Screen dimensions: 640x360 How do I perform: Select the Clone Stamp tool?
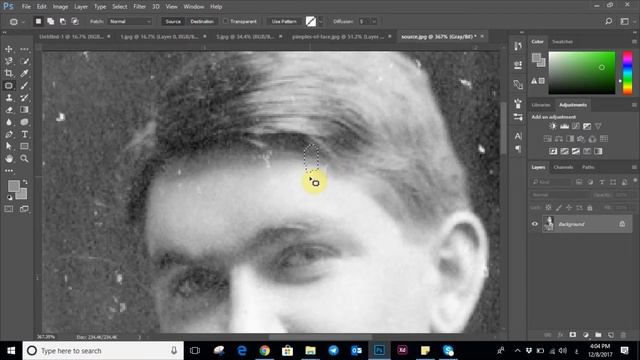(9, 98)
